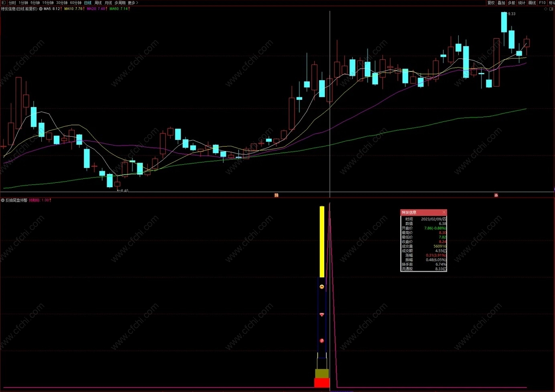Click the 换手率 6.74% value
The image size is (555, 392).
[441, 264]
